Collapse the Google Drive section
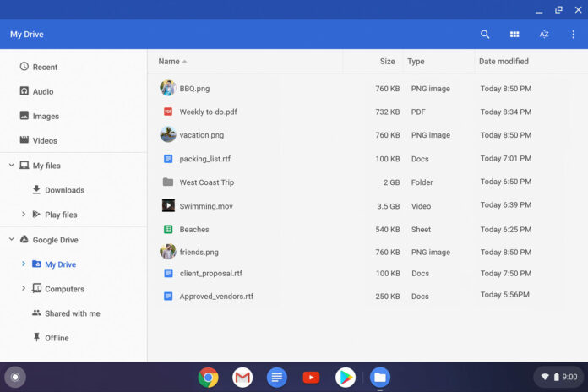This screenshot has height=392, width=588. tap(11, 240)
